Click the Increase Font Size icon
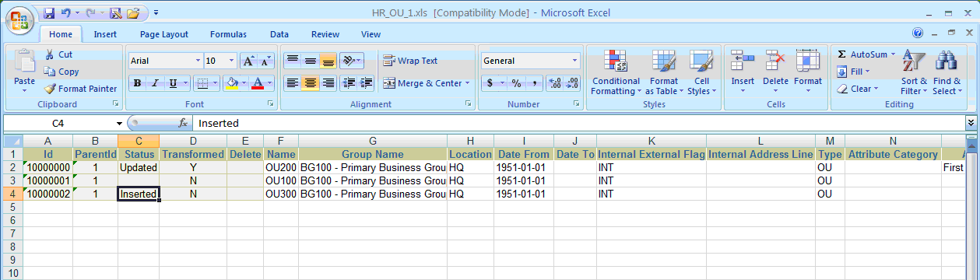The image size is (980, 280). [x=248, y=61]
